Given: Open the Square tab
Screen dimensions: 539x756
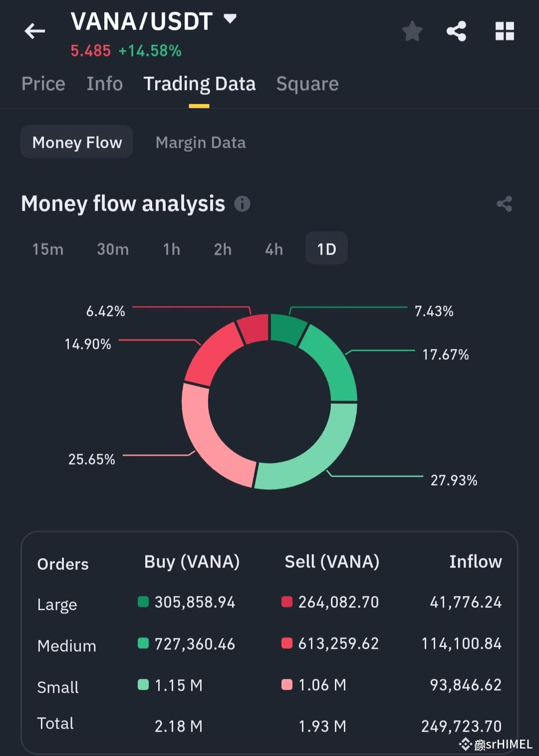Looking at the screenshot, I should [x=307, y=84].
